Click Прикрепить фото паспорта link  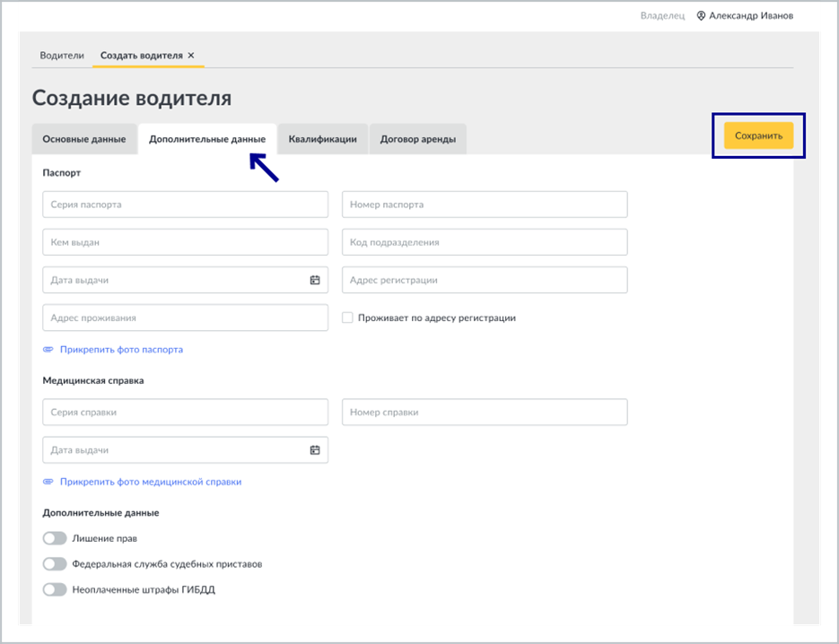click(x=121, y=349)
